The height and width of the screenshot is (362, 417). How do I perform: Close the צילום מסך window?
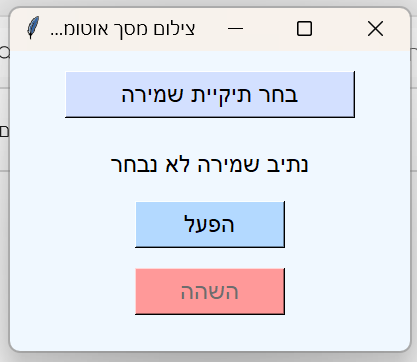[x=375, y=29]
